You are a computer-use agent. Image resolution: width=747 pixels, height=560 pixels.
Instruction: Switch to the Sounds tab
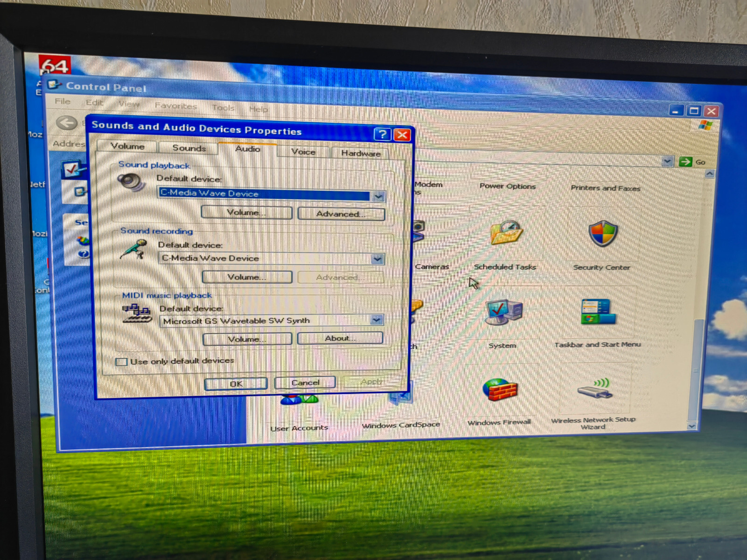pyautogui.click(x=189, y=148)
